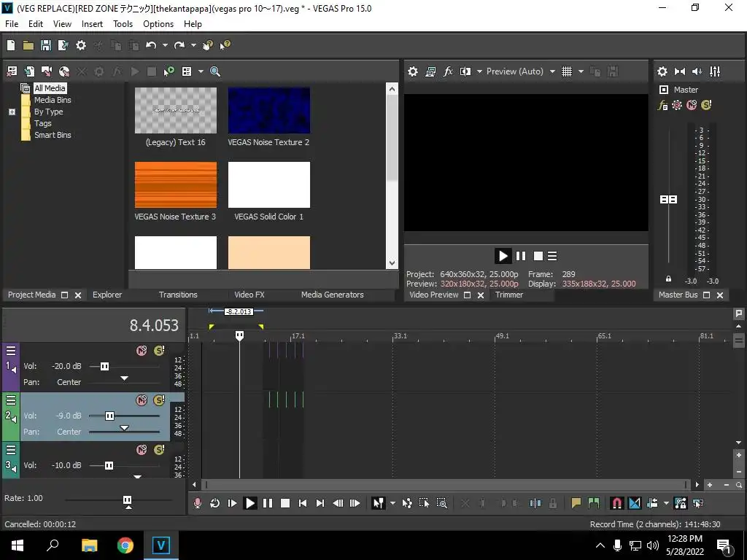Open Project Media views dropdown arrow

click(x=201, y=71)
